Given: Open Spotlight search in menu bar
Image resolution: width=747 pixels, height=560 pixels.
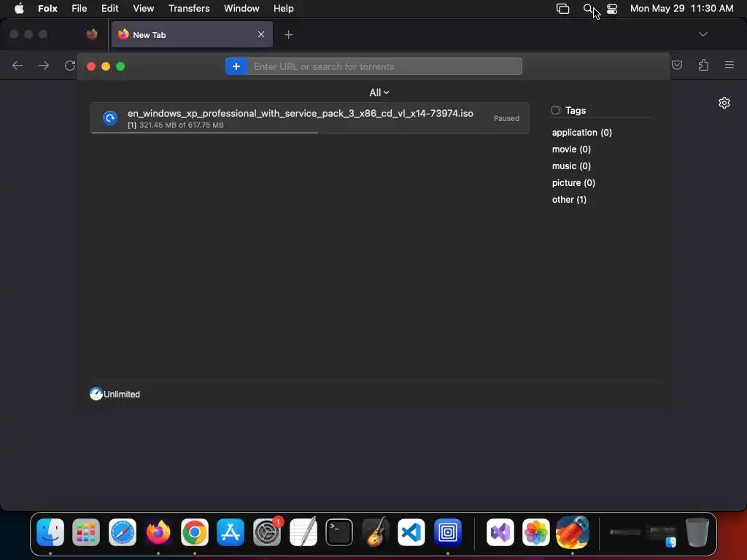Looking at the screenshot, I should pos(589,9).
